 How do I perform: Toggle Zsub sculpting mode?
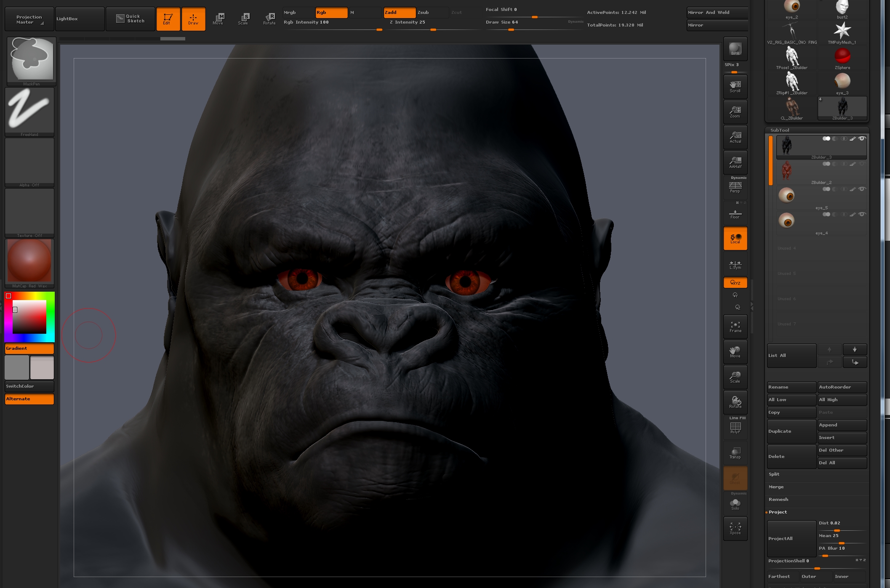(432, 13)
